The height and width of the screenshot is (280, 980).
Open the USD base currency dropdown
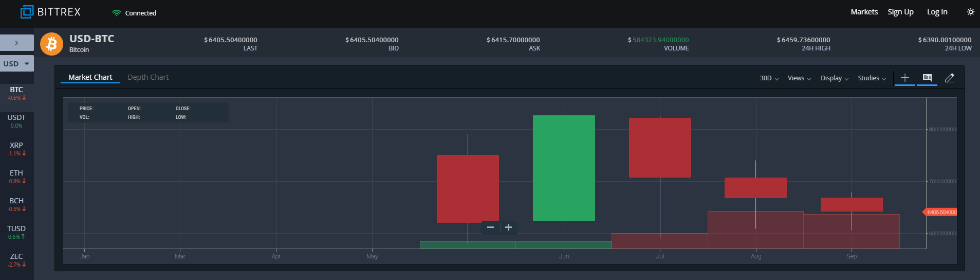point(17,63)
